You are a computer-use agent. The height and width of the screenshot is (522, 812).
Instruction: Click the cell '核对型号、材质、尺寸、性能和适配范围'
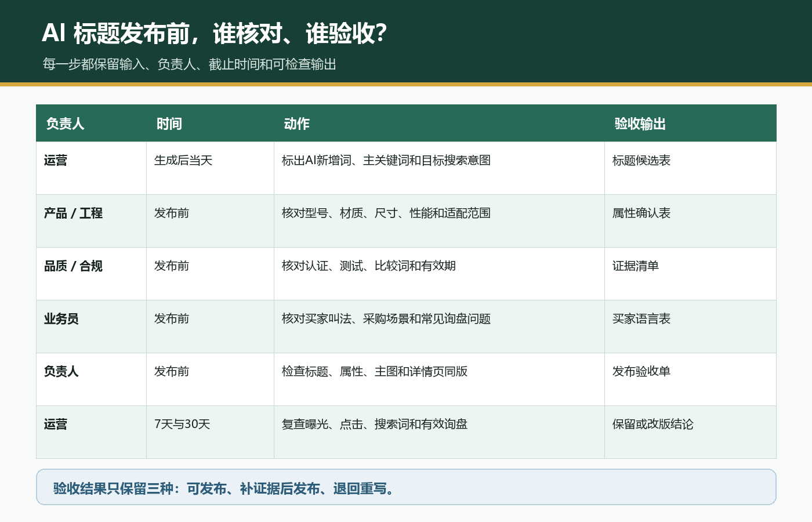click(439, 221)
